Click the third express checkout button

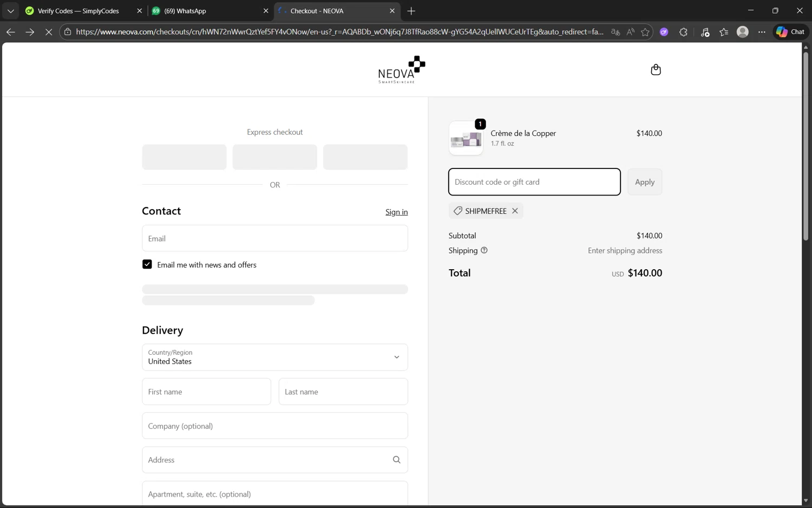(x=365, y=157)
